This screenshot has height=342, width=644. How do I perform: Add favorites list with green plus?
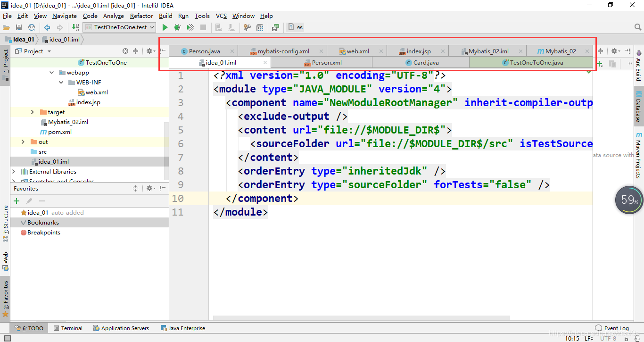(x=17, y=201)
